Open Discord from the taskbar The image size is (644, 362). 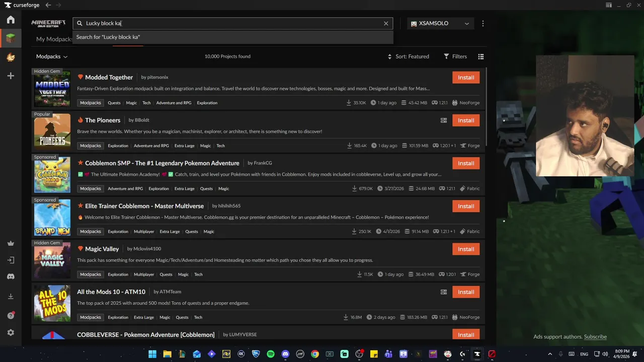(285, 354)
